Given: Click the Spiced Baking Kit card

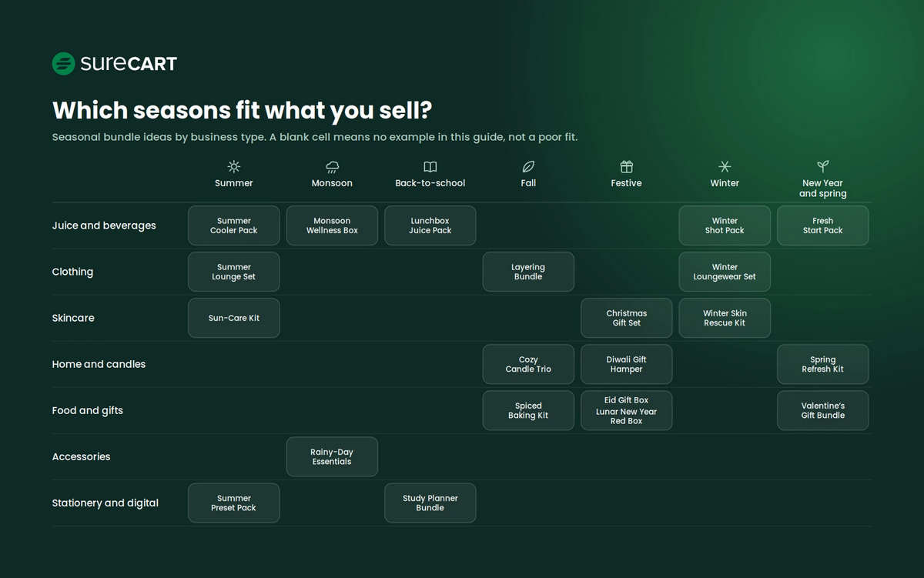Looking at the screenshot, I should (528, 410).
